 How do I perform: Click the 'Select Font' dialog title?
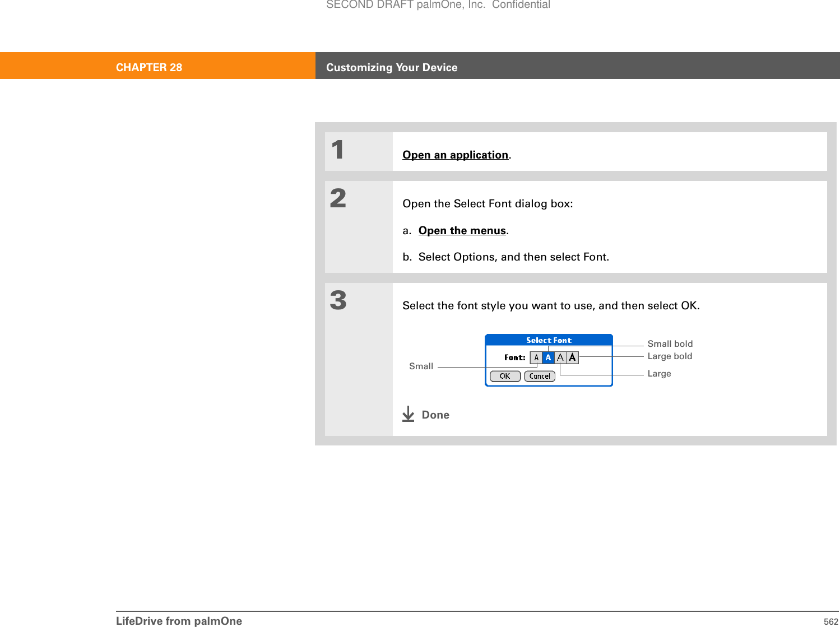549,340
